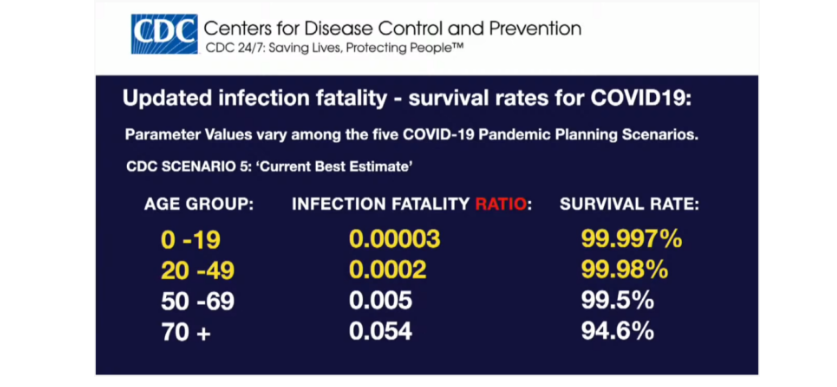Image resolution: width=837 pixels, height=387 pixels.
Task: Click the 0.0002 fatality ratio value
Action: pos(388,271)
